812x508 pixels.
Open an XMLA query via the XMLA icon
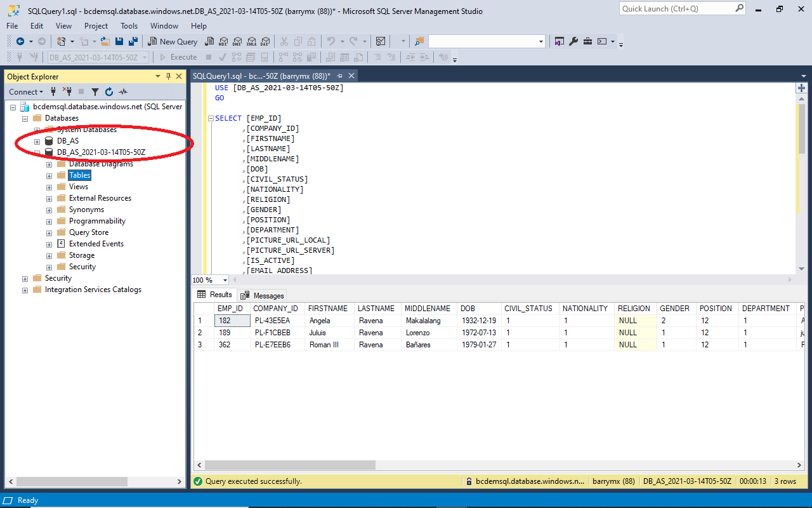[251, 41]
